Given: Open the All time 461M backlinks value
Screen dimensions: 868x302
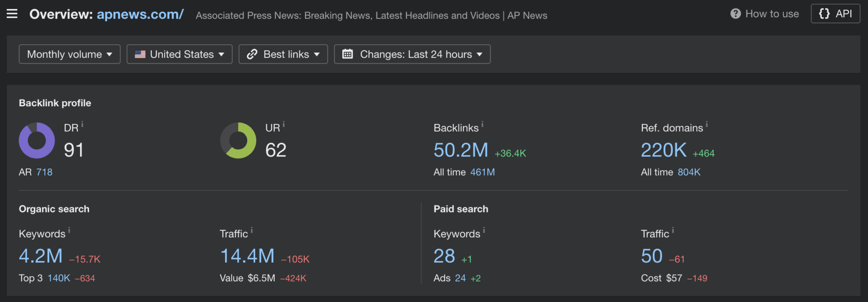Looking at the screenshot, I should coord(482,172).
